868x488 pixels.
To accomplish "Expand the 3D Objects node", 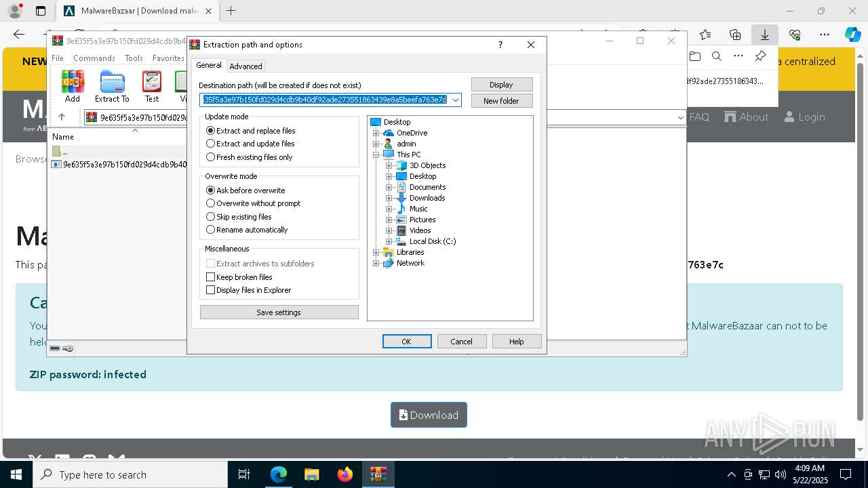I will pyautogui.click(x=389, y=165).
